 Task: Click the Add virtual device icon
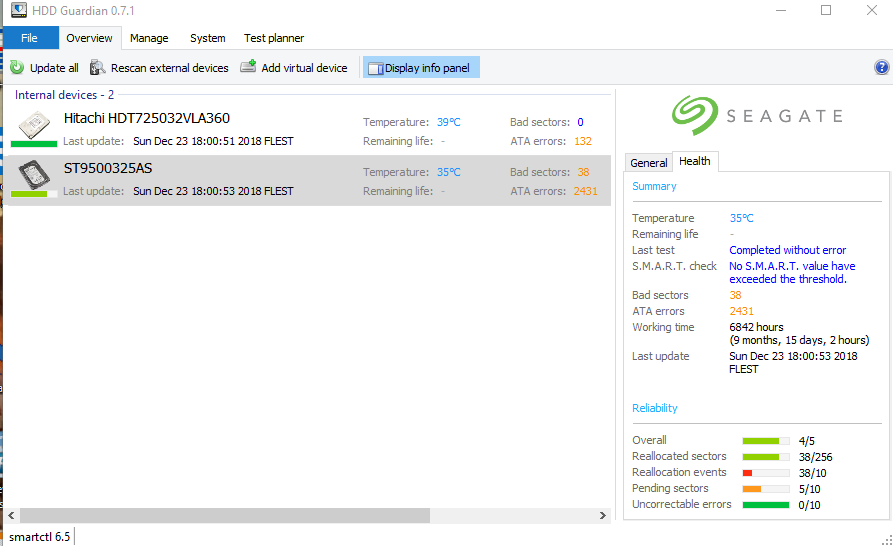point(248,67)
